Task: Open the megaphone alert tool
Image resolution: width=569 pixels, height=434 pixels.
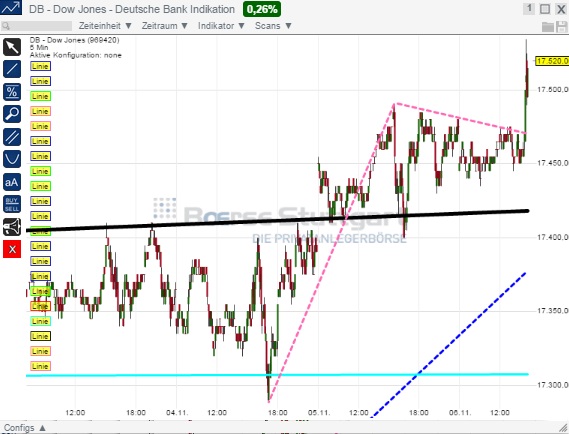Action: pos(12,227)
